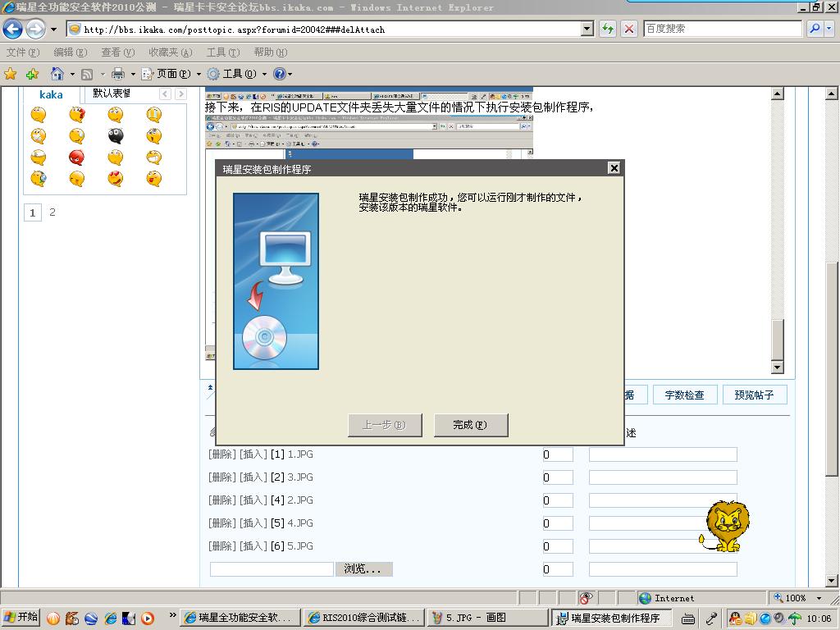Click the keyboard language bar icon
The image size is (840, 630).
pos(689,619)
